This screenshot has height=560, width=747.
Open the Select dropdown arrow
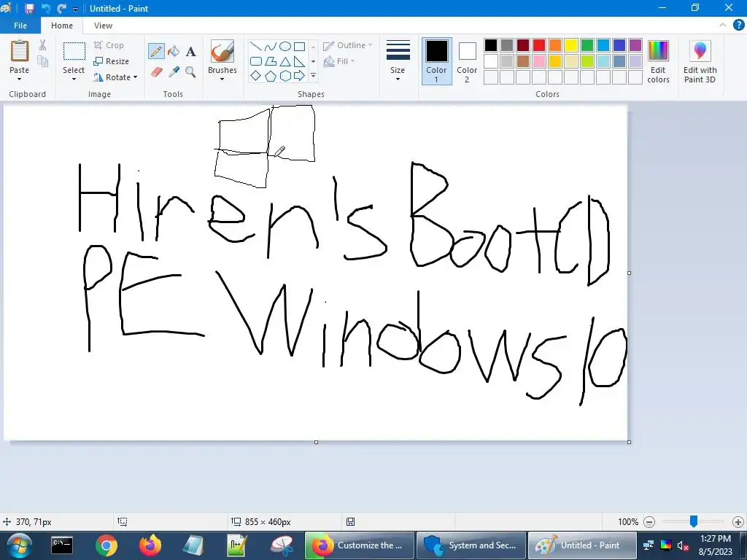pyautogui.click(x=74, y=79)
